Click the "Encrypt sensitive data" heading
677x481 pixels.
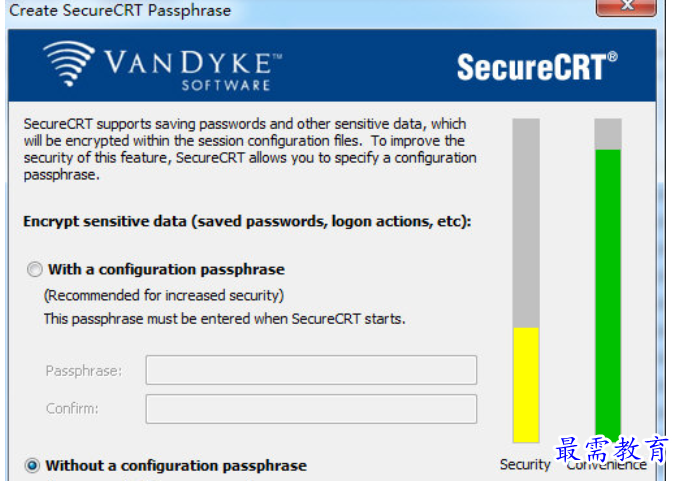[247, 222]
